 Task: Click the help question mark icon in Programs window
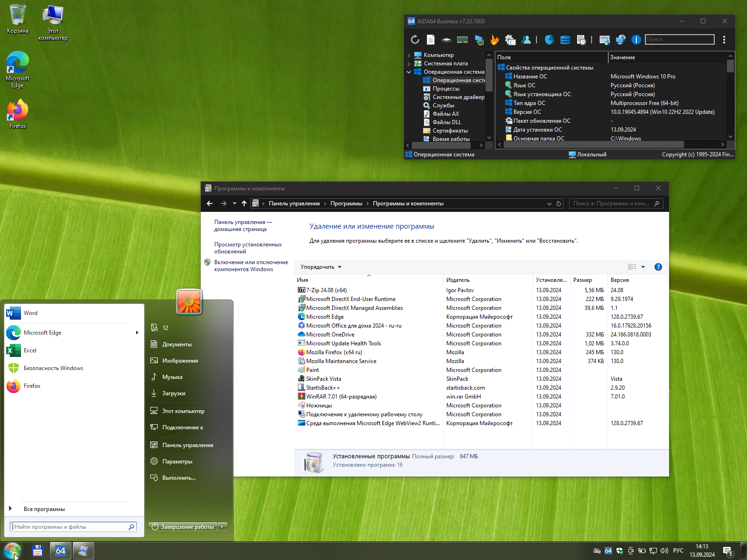tap(658, 267)
